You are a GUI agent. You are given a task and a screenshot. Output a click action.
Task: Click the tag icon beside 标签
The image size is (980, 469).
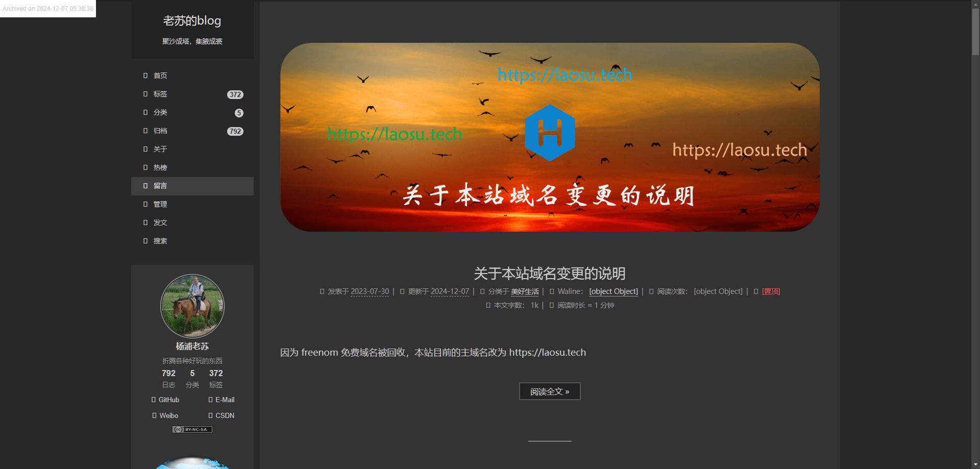[x=146, y=94]
